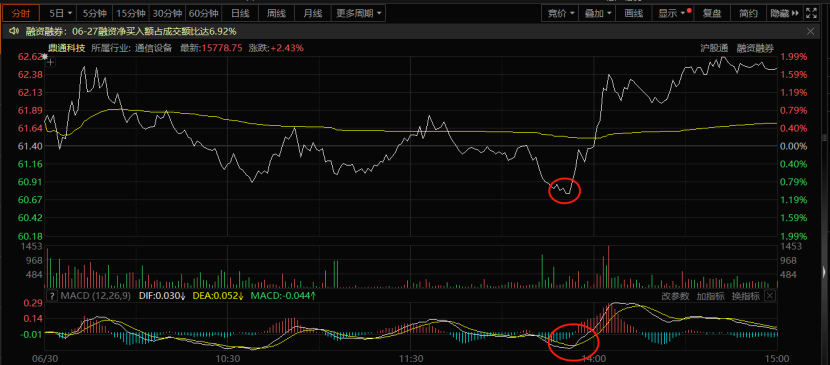Click the 14:00 time axis marker

pos(594,358)
